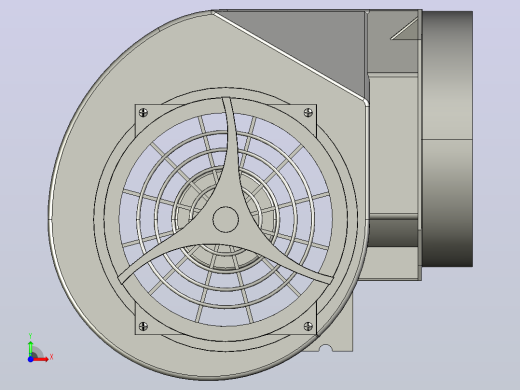Click the green Y axis arrow of the triad
520x390 pixels.
(x=30, y=349)
